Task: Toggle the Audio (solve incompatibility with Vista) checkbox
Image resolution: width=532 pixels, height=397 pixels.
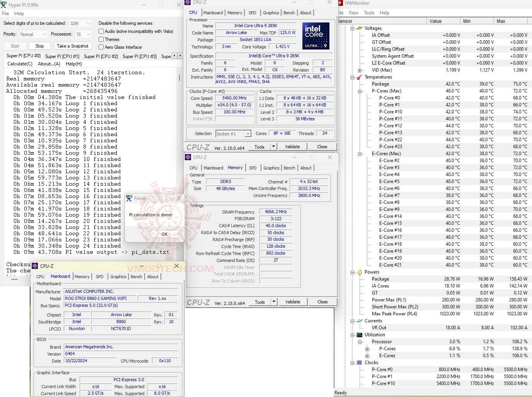Action: (x=101, y=31)
